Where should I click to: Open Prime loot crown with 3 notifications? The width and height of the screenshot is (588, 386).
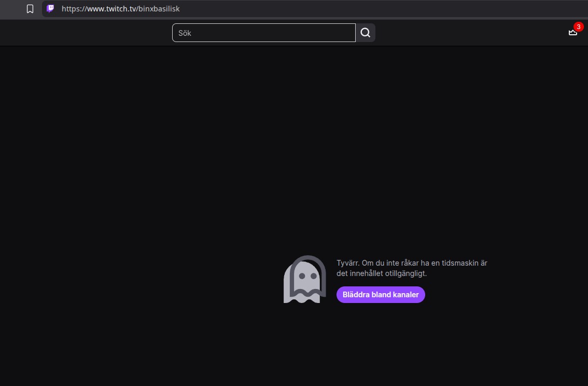[x=573, y=32]
